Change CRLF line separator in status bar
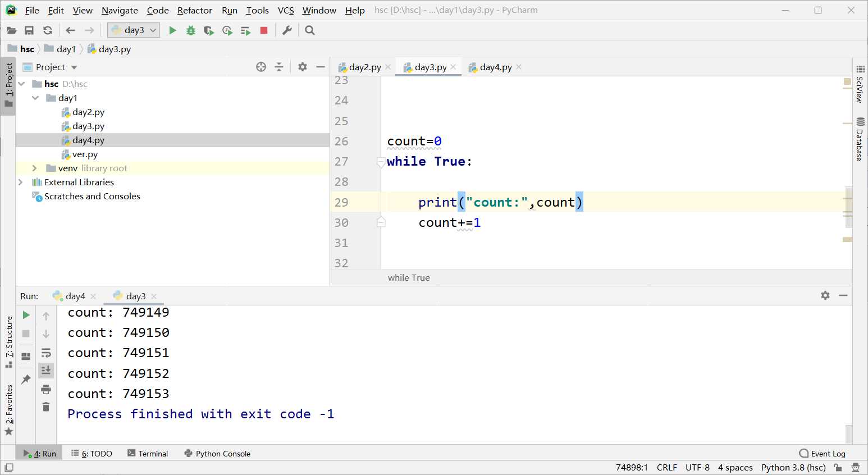Image resolution: width=868 pixels, height=475 pixels. 667,467
